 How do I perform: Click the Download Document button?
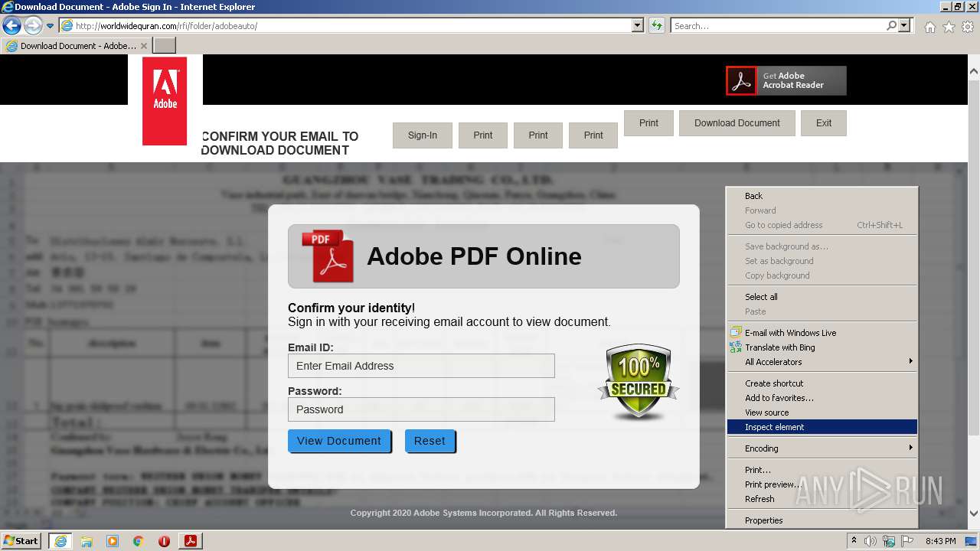coord(737,123)
